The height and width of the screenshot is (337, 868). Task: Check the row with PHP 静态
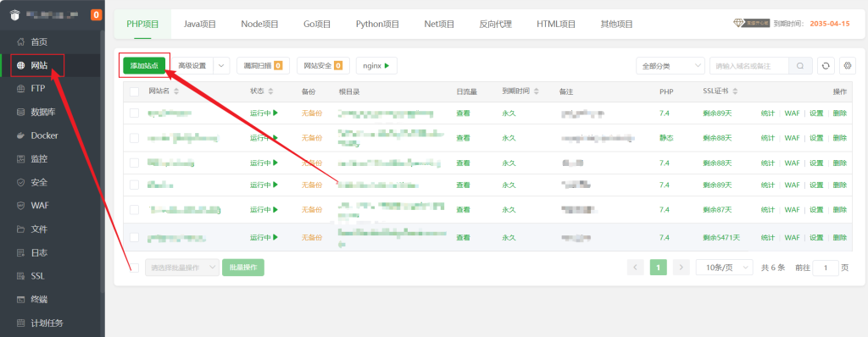pyautogui.click(x=134, y=138)
